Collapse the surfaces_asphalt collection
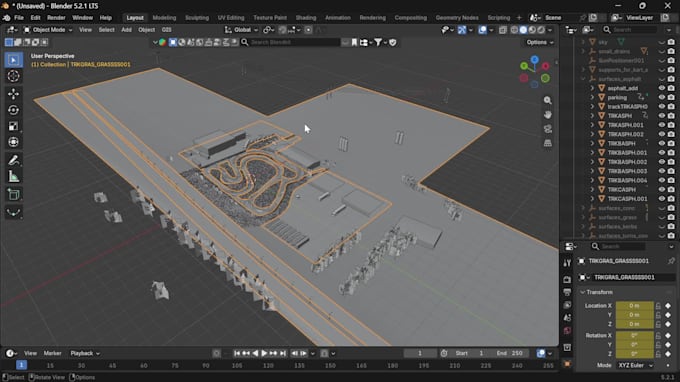Image resolution: width=680 pixels, height=382 pixels. [x=583, y=79]
